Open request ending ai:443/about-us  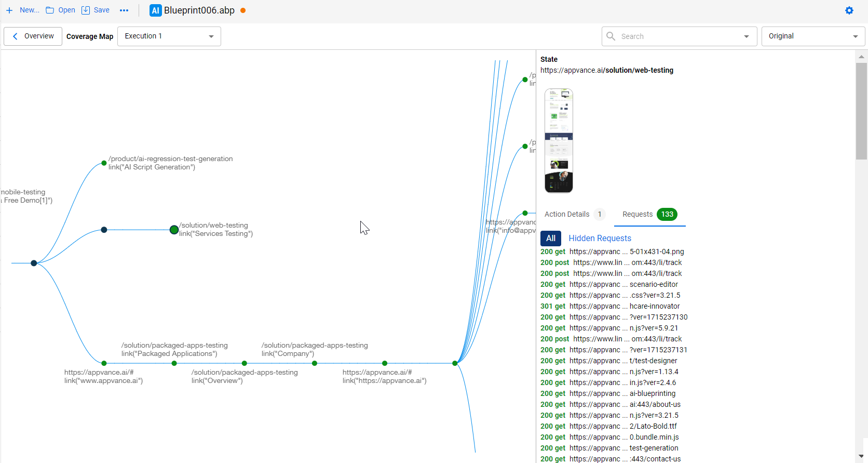[611, 404]
